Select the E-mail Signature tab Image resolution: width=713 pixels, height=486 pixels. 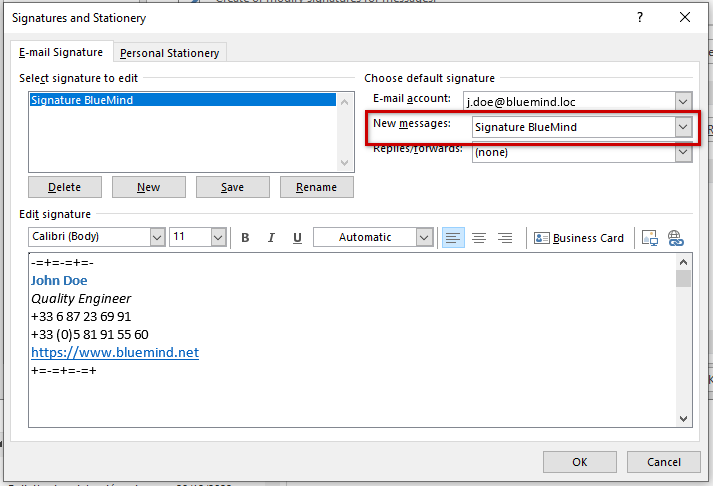pyautogui.click(x=60, y=52)
